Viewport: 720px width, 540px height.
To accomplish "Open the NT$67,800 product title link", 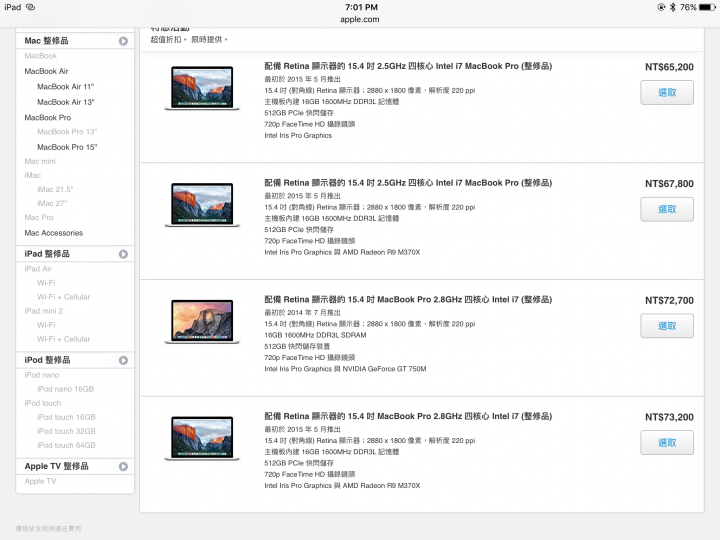I will point(408,183).
